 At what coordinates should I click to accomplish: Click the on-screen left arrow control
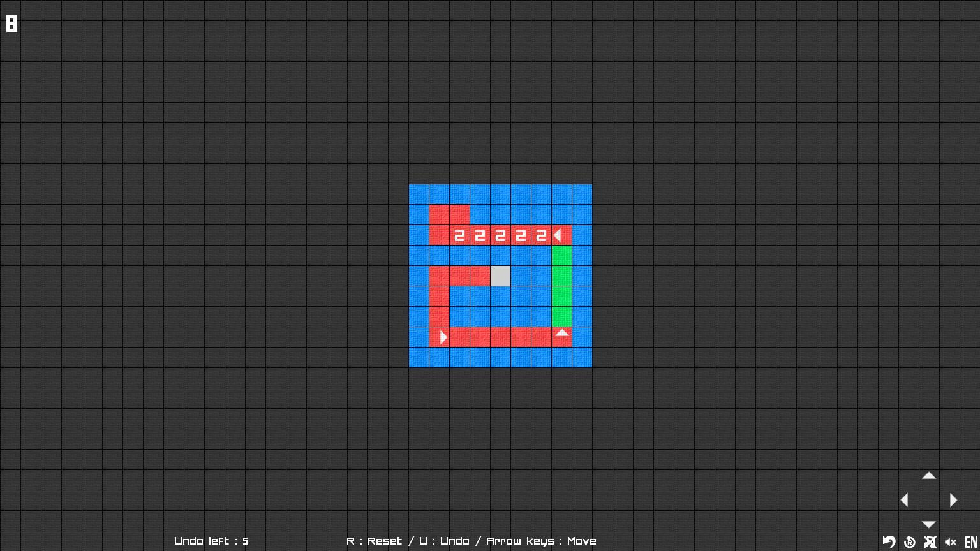tap(904, 501)
